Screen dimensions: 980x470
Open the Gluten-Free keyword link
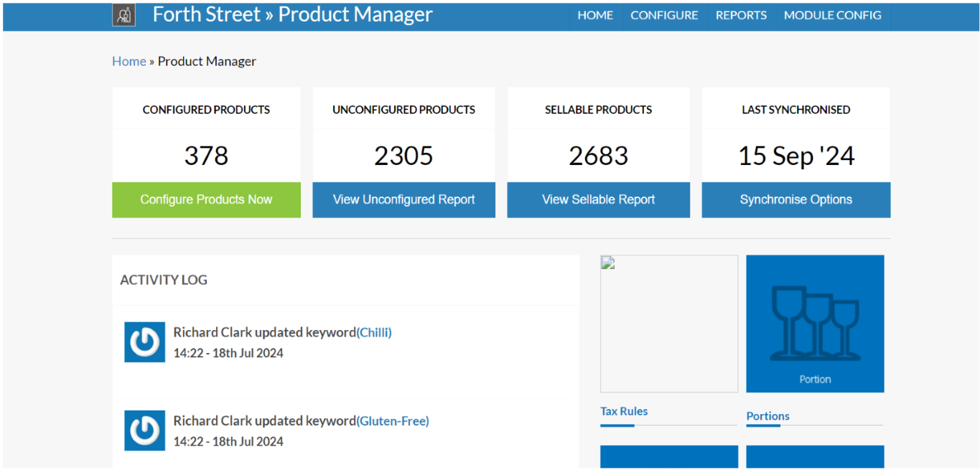pyautogui.click(x=393, y=421)
